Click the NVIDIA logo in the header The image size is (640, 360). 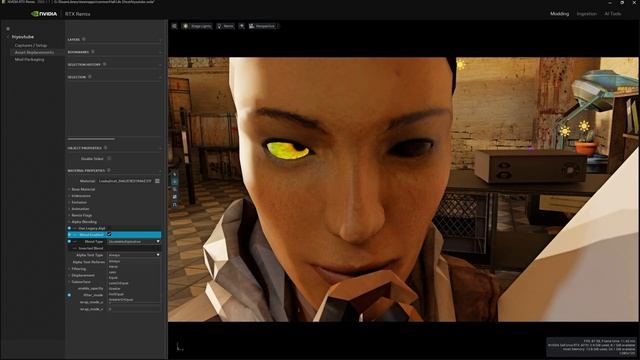pos(44,14)
